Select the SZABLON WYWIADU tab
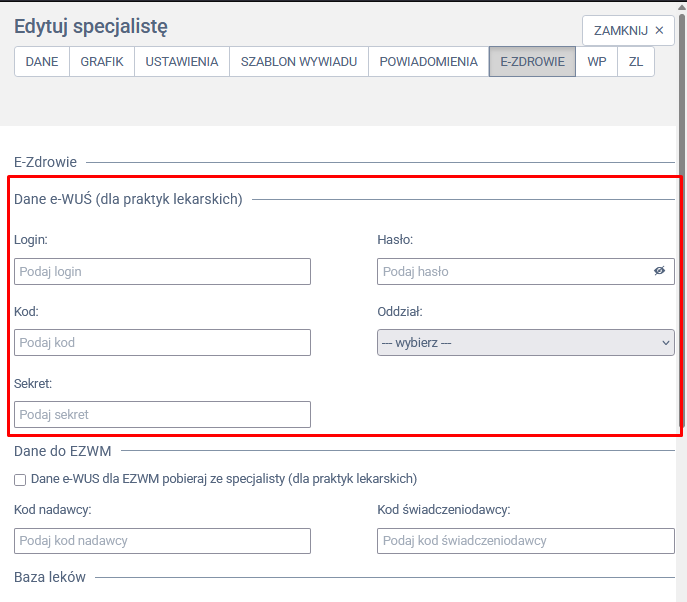This screenshot has width=687, height=602. click(299, 62)
